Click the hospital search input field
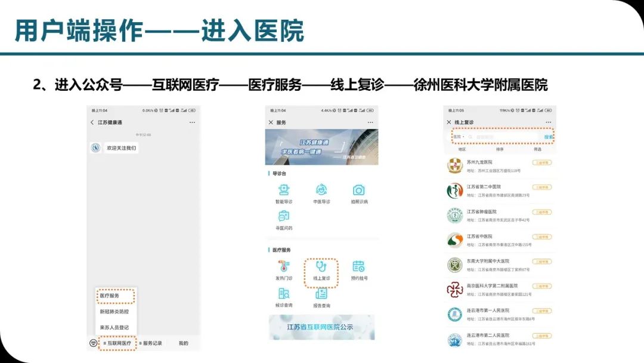This screenshot has height=363, width=644. click(504, 137)
